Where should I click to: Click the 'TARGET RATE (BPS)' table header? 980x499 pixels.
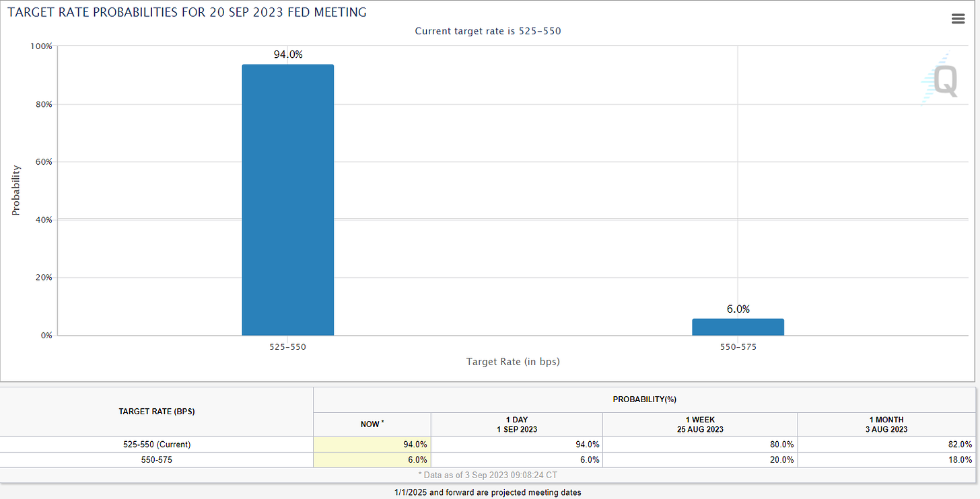tap(157, 412)
